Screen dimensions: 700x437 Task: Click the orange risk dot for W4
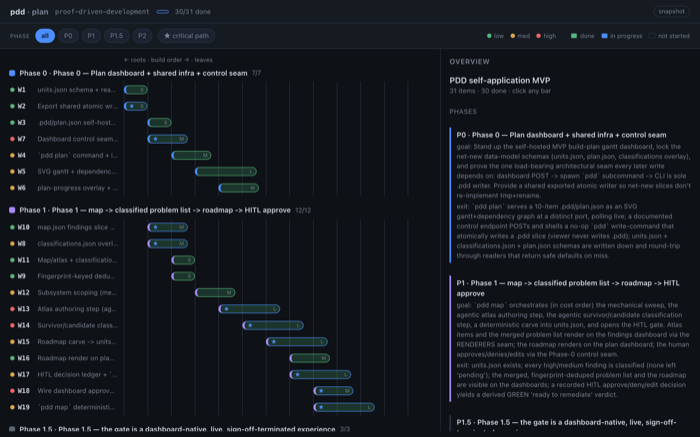click(x=12, y=155)
